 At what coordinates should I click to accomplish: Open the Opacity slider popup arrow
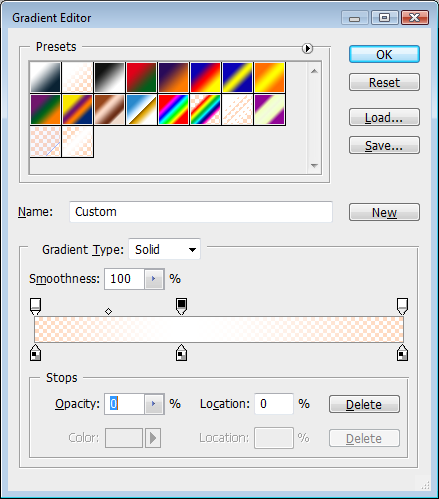tap(154, 404)
